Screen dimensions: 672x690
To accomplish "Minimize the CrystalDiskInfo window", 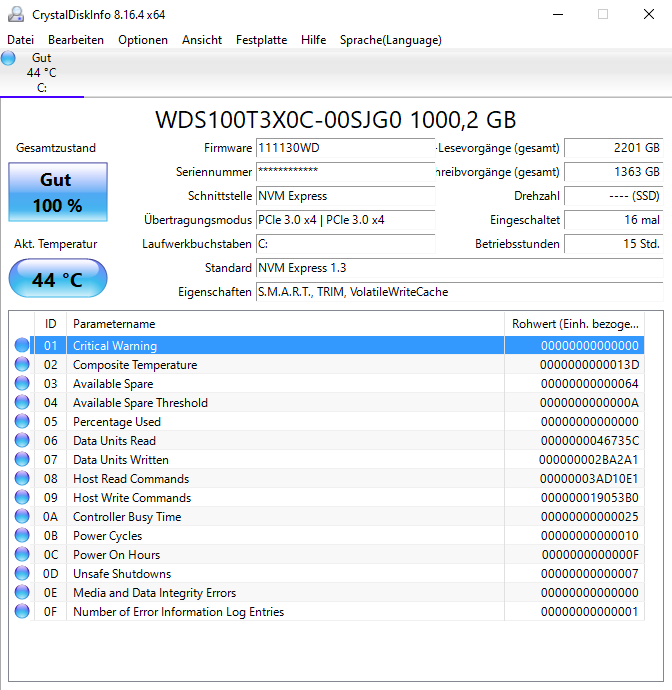I will [x=558, y=15].
